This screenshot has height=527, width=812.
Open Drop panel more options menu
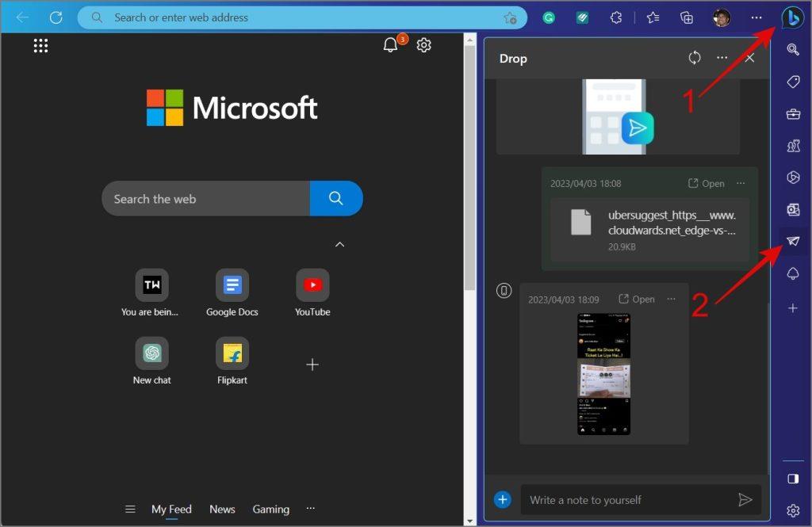(722, 58)
